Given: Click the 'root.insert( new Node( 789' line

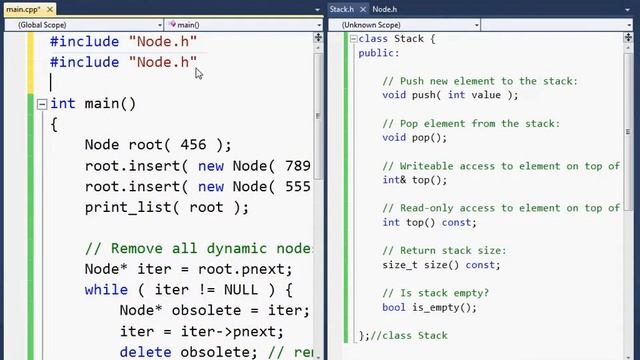Looking at the screenshot, I should pyautogui.click(x=198, y=166).
